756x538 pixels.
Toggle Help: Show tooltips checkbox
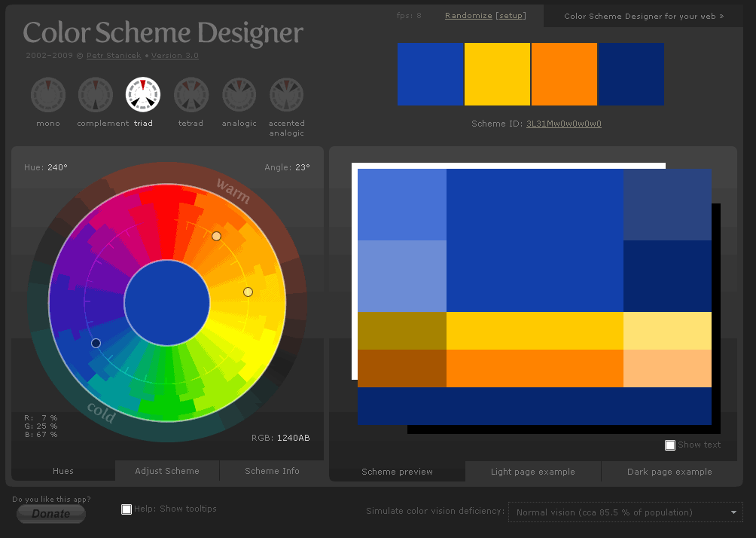[127, 509]
